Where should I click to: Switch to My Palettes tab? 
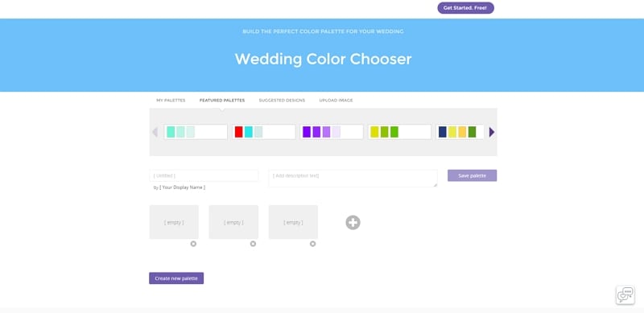tap(171, 101)
